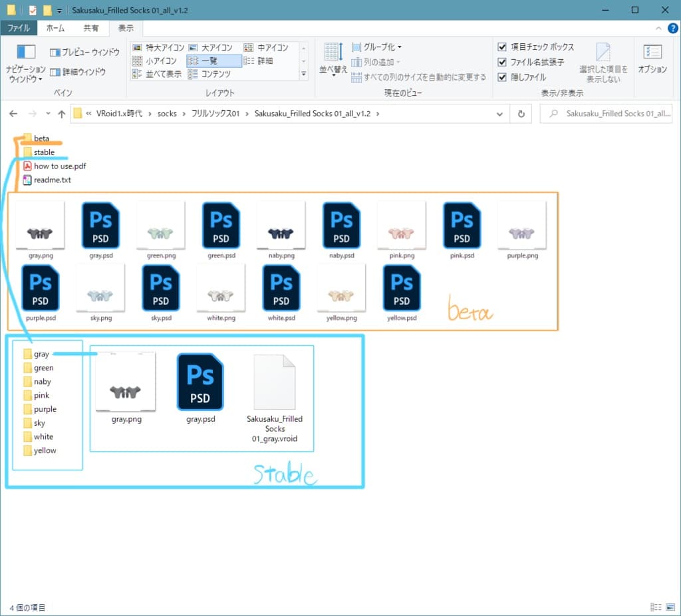Screen dimensions: 681x616
Task: Refresh the current folder view
Action: coord(521,114)
